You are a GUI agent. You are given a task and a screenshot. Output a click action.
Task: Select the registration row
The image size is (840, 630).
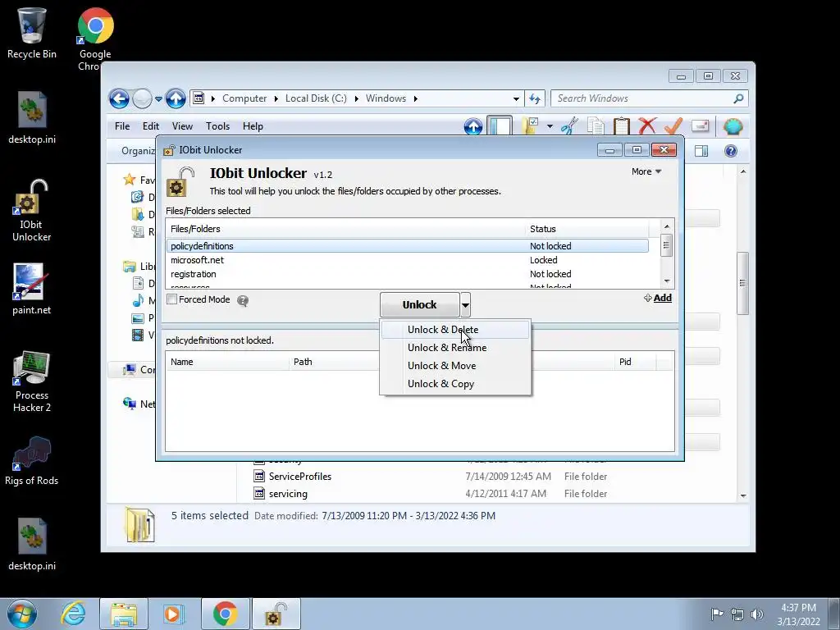pyautogui.click(x=407, y=274)
